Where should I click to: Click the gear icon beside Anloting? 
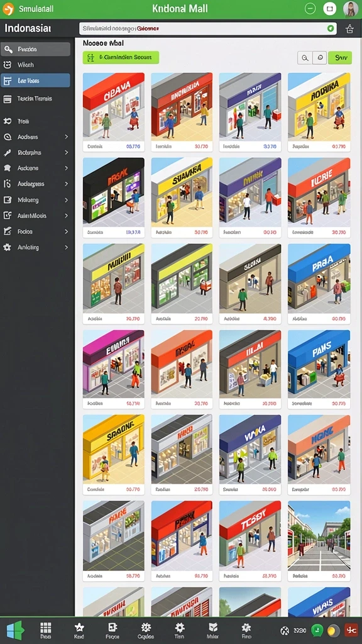(7, 247)
